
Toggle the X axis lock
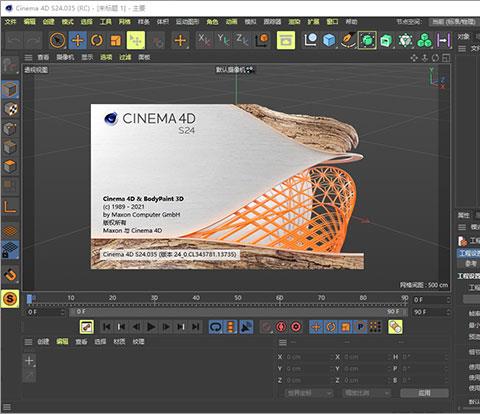(204, 40)
